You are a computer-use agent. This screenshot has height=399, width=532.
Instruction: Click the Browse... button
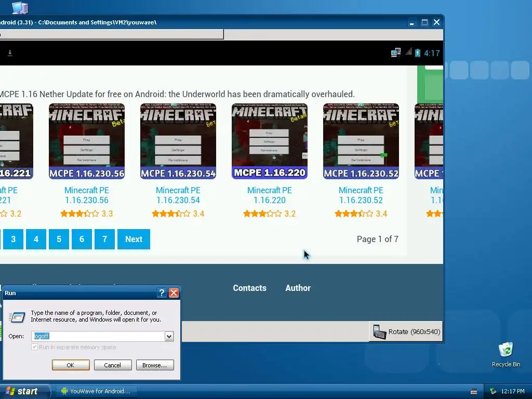pyautogui.click(x=155, y=365)
